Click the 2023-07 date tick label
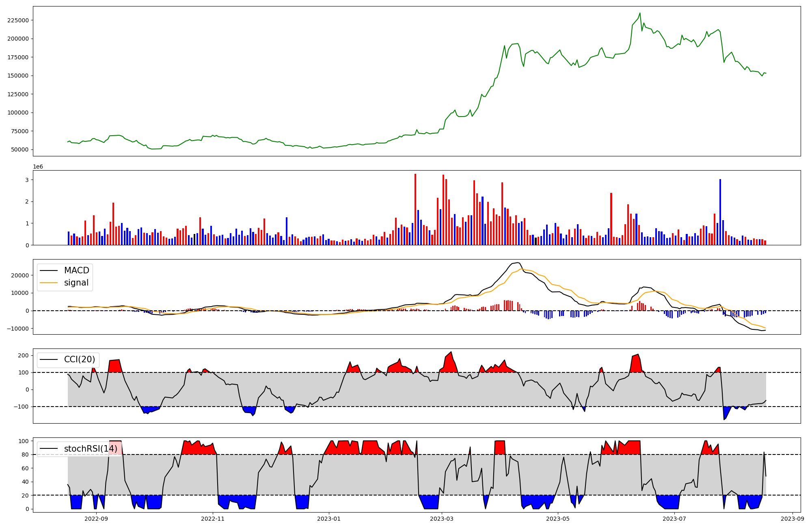Viewport: 812px width, 528px height. click(674, 519)
